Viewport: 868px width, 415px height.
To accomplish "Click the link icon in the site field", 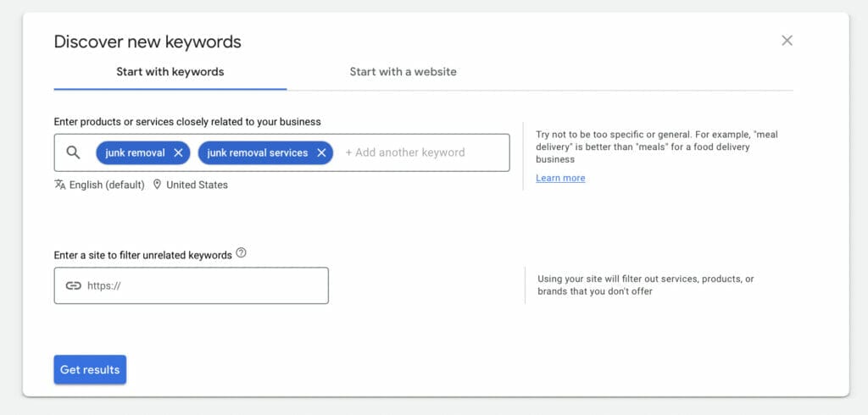I will (x=73, y=285).
